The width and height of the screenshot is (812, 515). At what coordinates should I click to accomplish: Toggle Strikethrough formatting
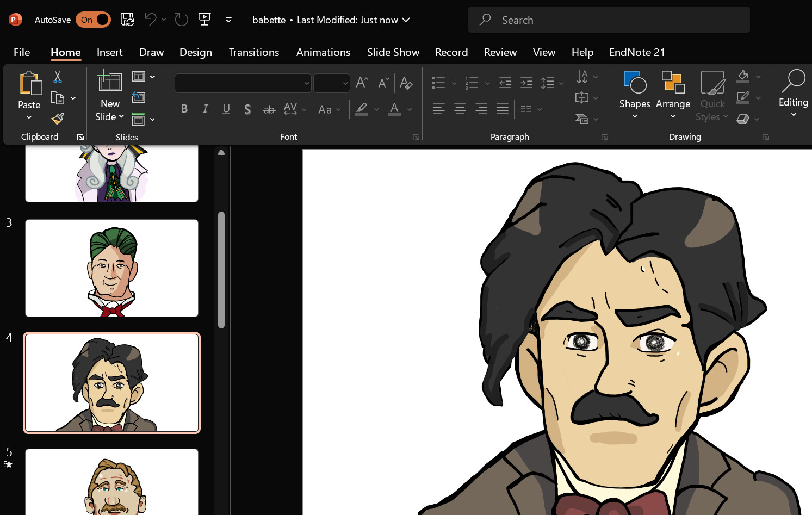click(x=269, y=109)
